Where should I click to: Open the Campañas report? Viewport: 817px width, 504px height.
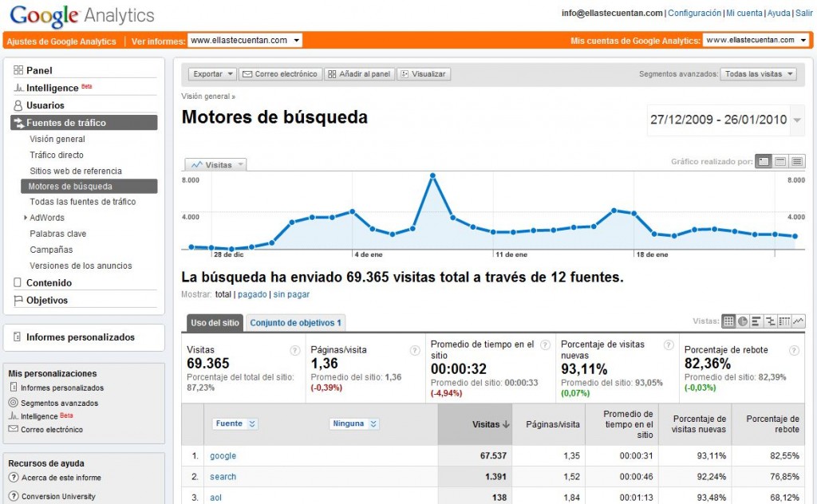(51, 250)
